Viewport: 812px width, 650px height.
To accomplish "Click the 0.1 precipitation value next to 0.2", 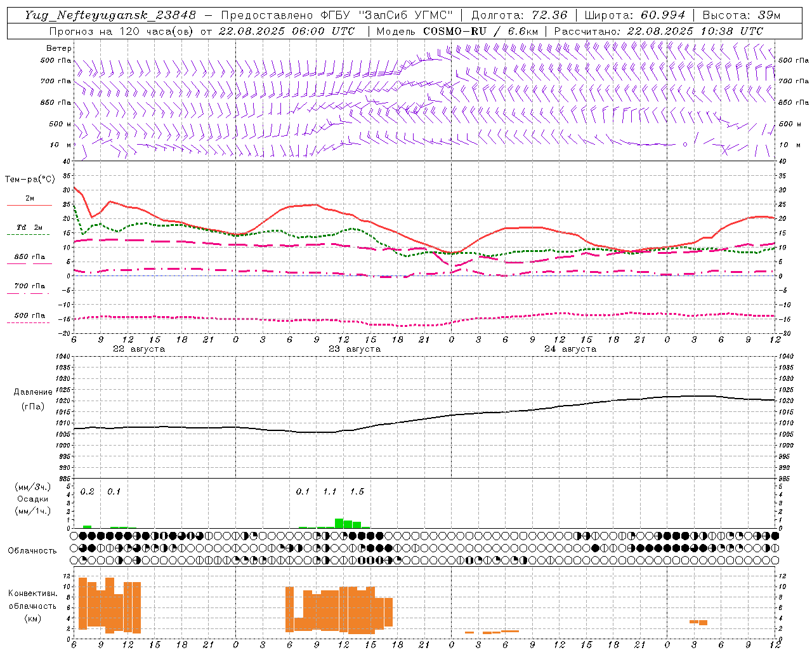I will click(x=114, y=492).
